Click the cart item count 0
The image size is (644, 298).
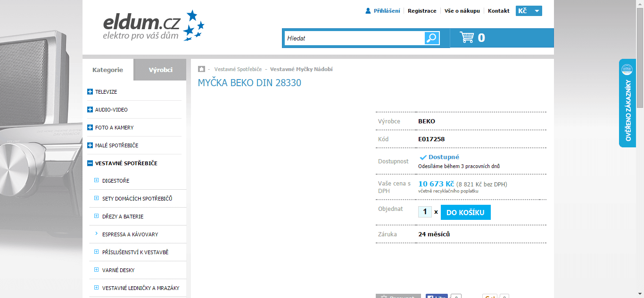(481, 38)
